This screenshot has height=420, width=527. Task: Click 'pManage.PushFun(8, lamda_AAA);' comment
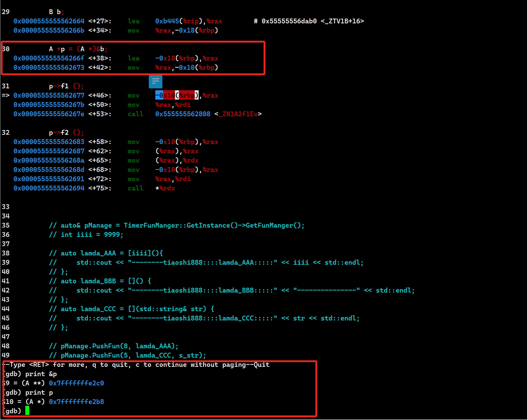click(114, 346)
